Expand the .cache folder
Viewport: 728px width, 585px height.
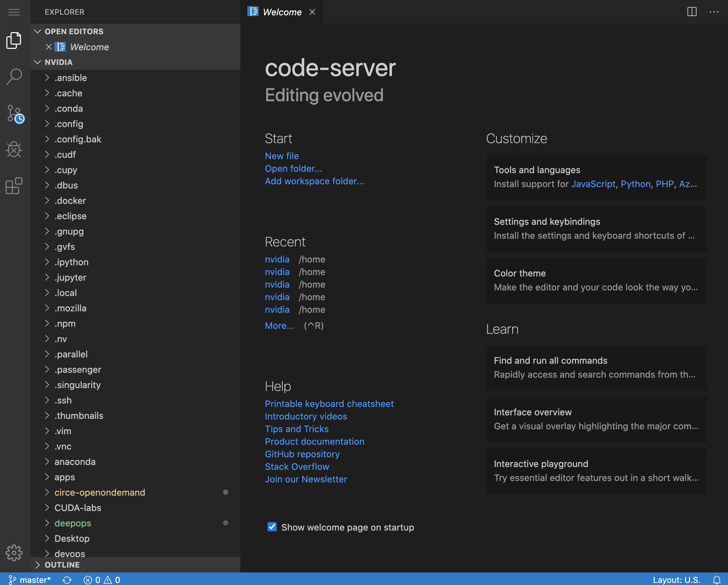tap(136, 93)
